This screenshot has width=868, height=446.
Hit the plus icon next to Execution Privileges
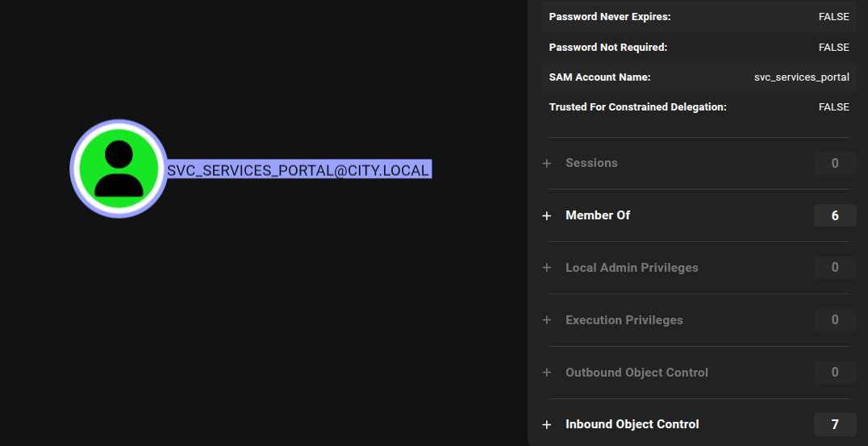tap(547, 320)
